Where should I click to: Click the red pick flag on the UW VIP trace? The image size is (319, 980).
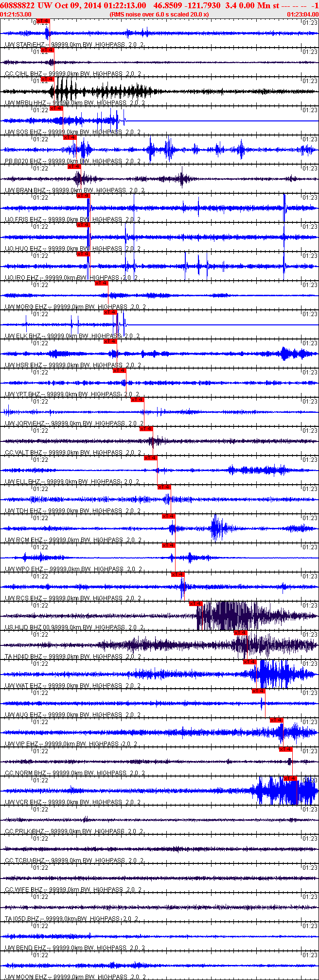[277, 720]
